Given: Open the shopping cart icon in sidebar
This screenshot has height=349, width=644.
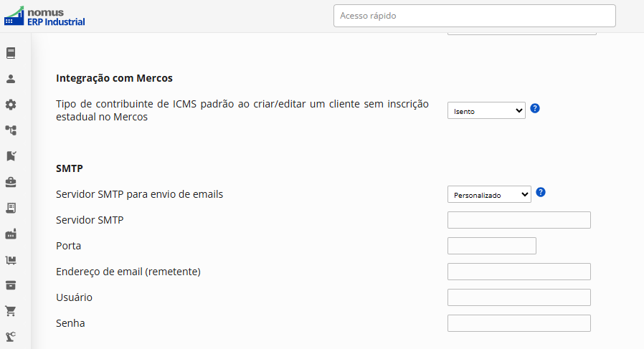Looking at the screenshot, I should [11, 311].
